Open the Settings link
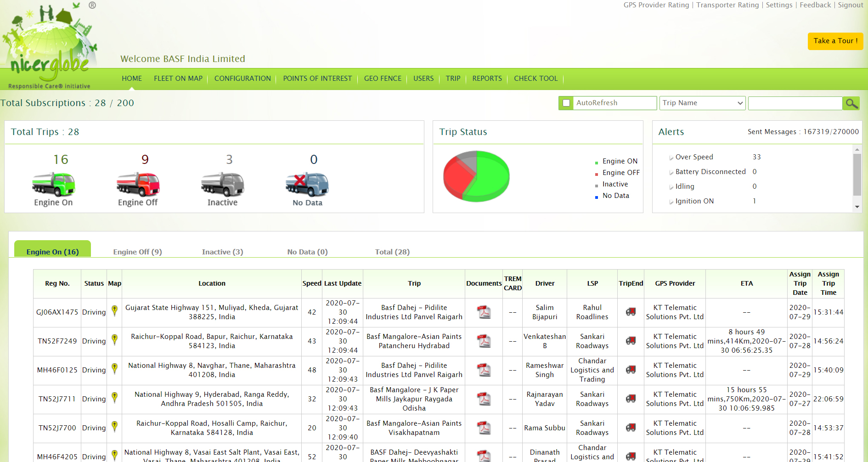868x462 pixels. (x=779, y=5)
